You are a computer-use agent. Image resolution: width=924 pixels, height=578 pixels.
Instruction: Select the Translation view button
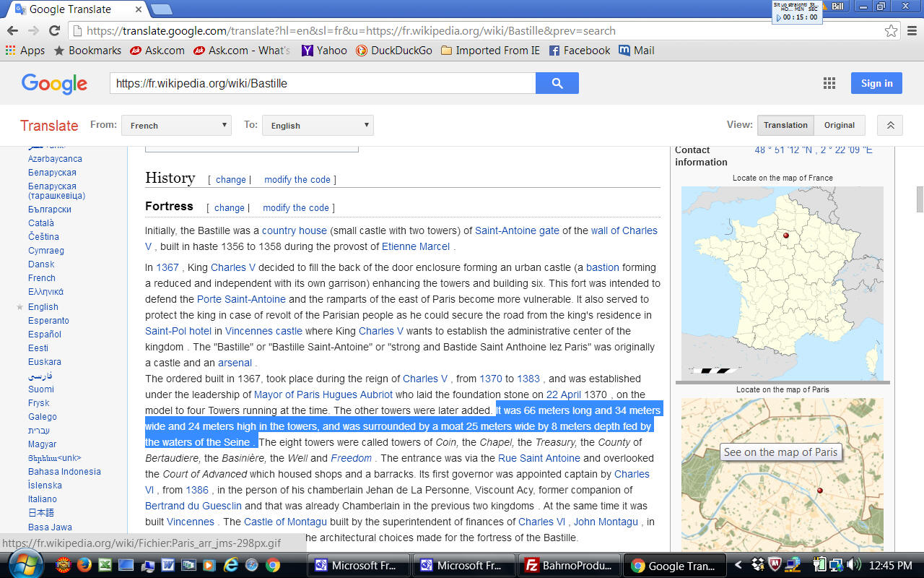(x=785, y=125)
